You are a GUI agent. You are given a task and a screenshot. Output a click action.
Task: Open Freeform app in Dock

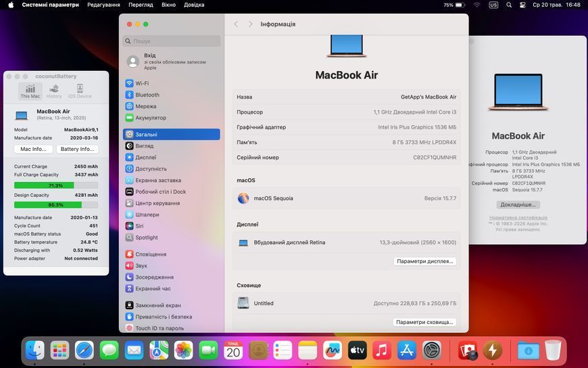point(333,350)
